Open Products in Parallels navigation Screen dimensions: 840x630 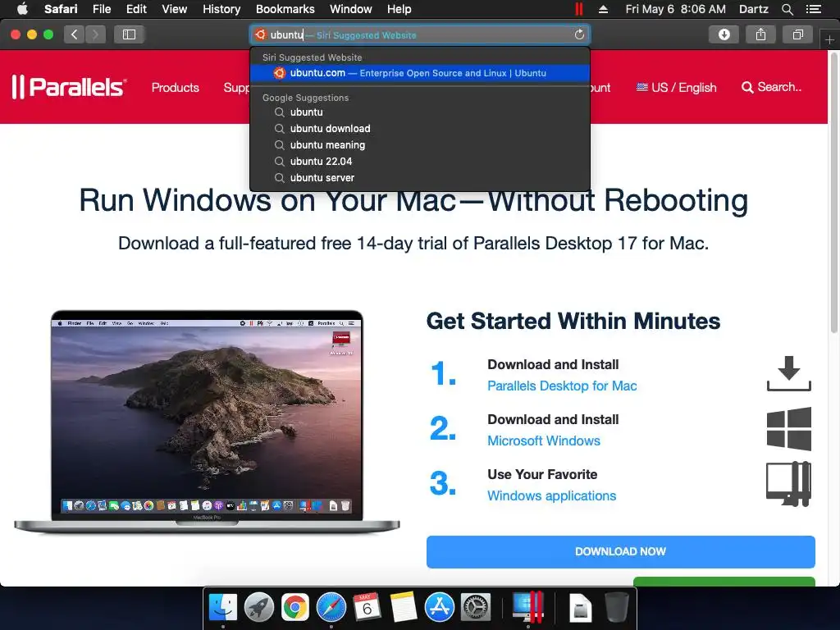click(176, 87)
